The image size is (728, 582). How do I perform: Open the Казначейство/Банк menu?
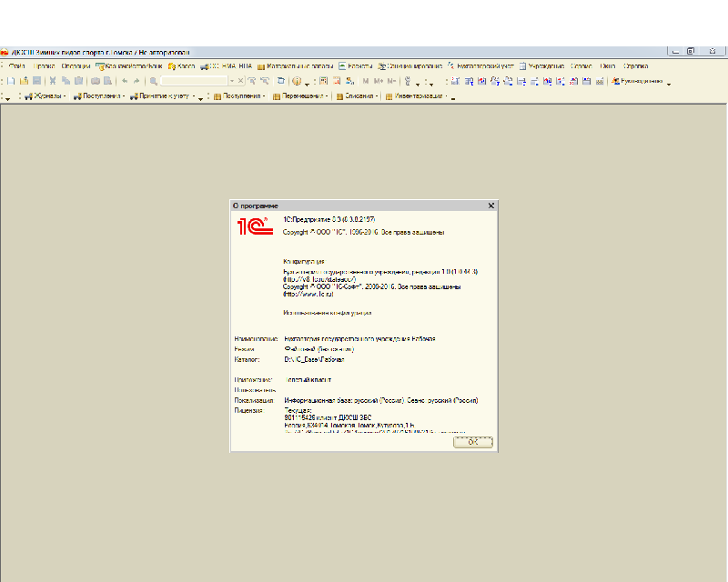(x=128, y=65)
